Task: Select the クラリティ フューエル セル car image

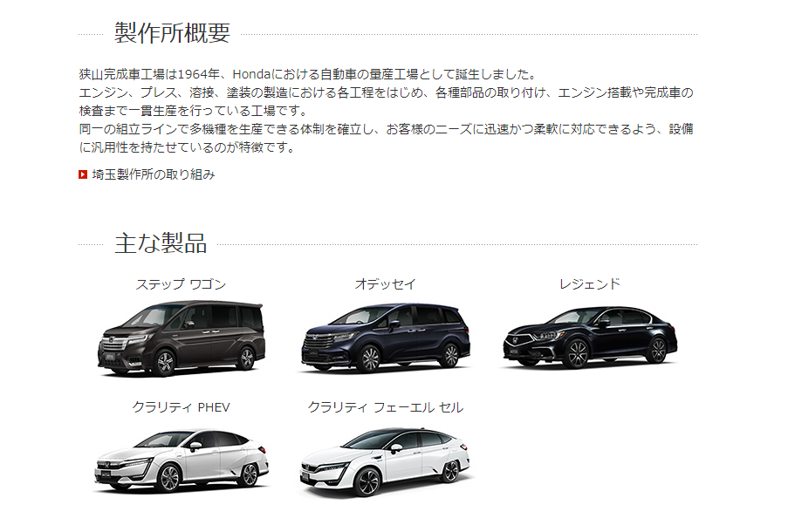Action: [x=386, y=461]
